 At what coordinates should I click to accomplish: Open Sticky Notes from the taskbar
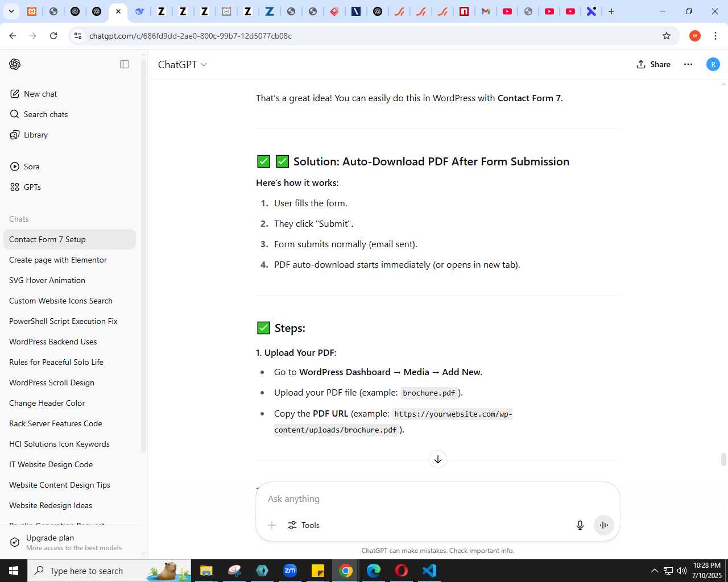[x=318, y=571]
